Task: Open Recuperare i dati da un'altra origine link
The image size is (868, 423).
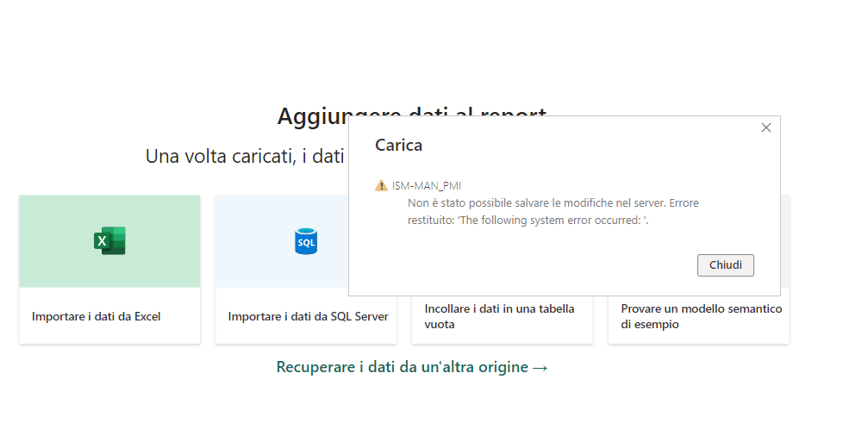Action: coord(412,367)
